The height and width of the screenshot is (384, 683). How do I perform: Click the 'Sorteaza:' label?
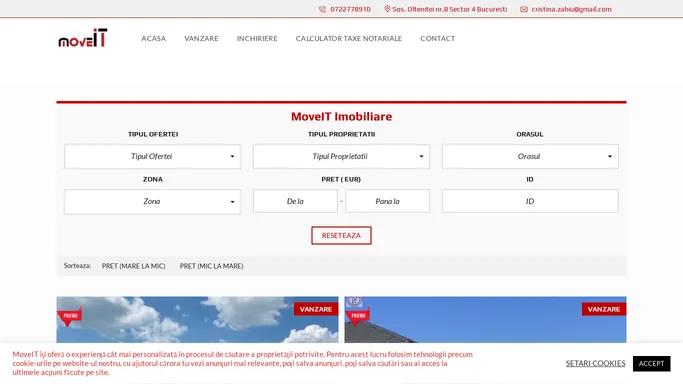(78, 266)
